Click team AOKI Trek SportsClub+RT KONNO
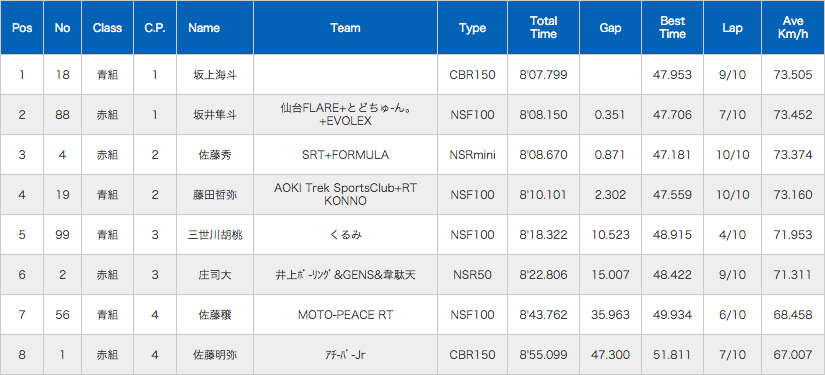 pos(345,195)
